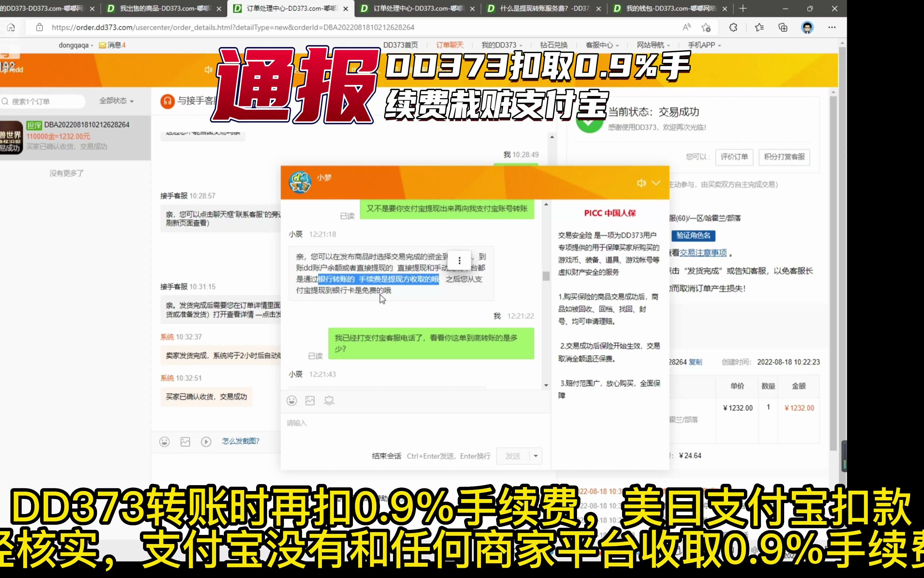Open the Collections icon
Screen dimensions: 924x578
pyautogui.click(x=783, y=27)
